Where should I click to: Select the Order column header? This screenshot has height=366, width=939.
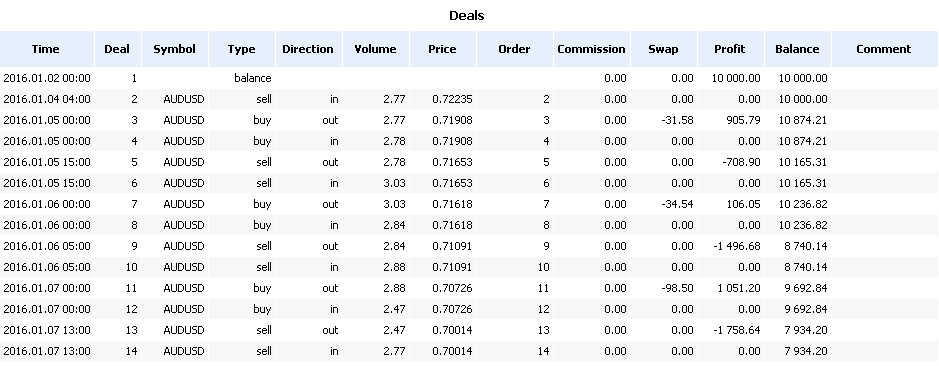[514, 49]
